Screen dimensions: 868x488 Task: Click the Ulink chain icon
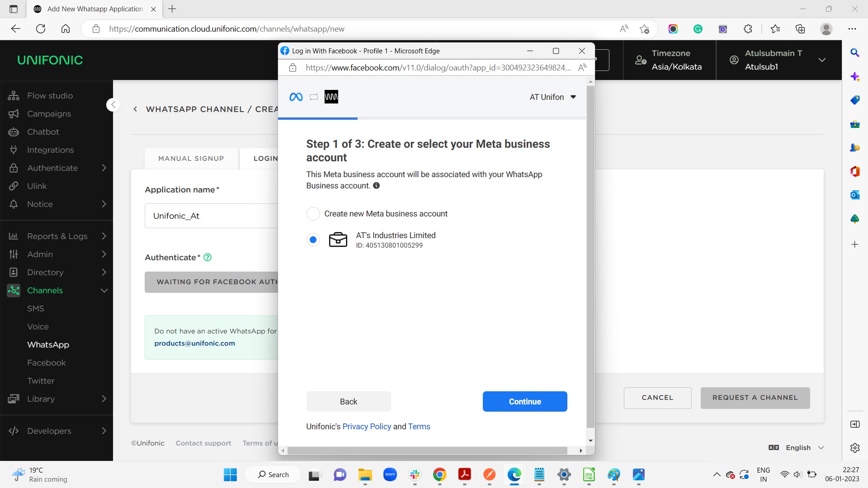[14, 186]
